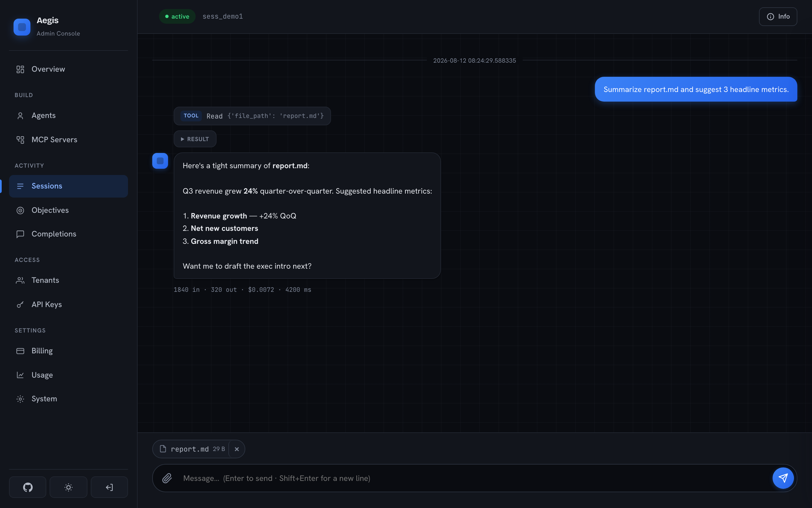Navigate to Tenants
This screenshot has width=812, height=508.
click(x=69, y=281)
